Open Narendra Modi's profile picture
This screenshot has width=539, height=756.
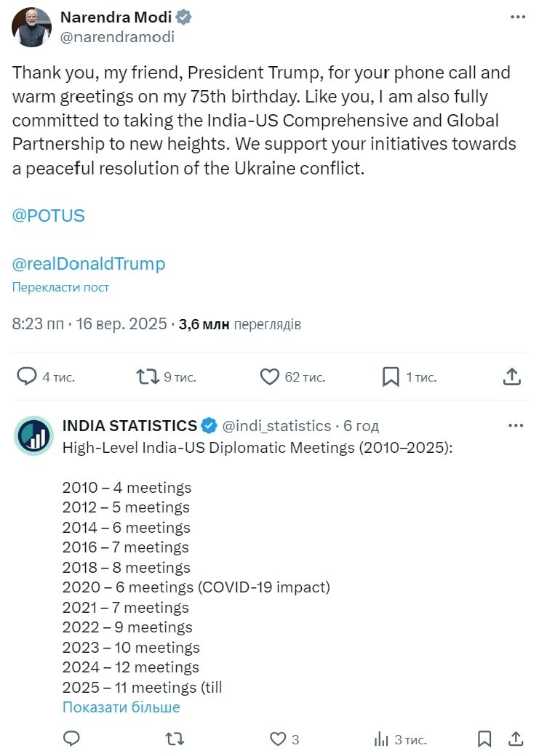32,28
